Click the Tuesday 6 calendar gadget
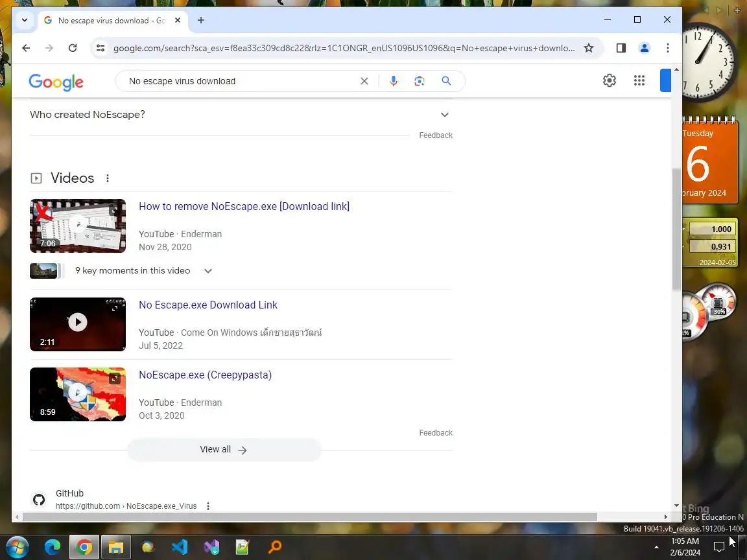This screenshot has width=747, height=560. point(710,161)
